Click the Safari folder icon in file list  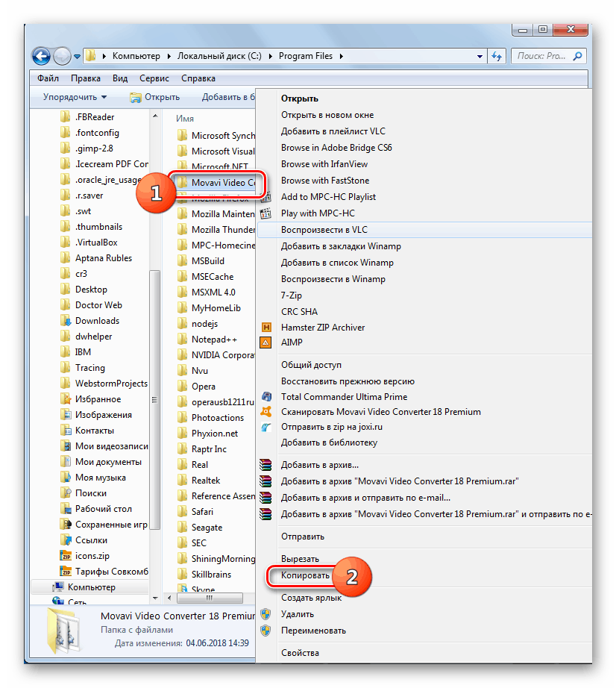tap(183, 512)
